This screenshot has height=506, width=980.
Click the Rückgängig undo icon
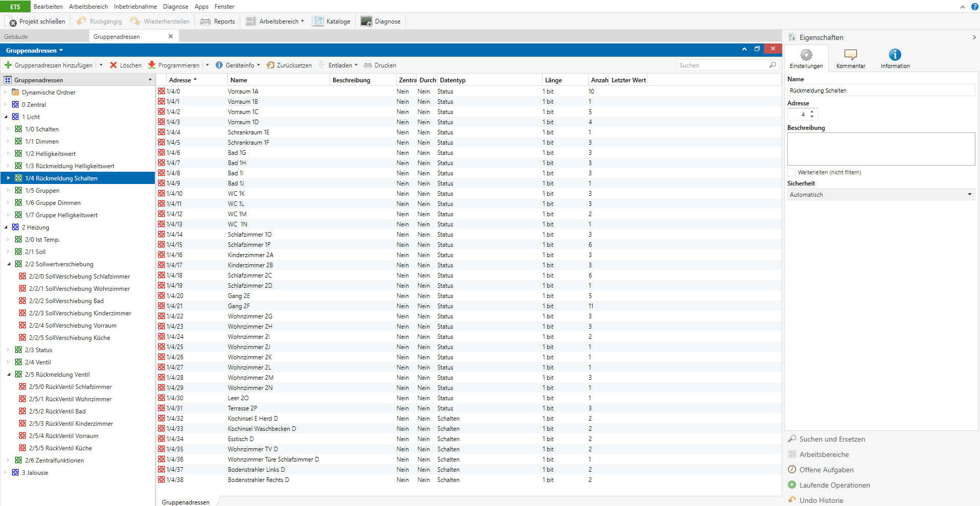[x=81, y=21]
